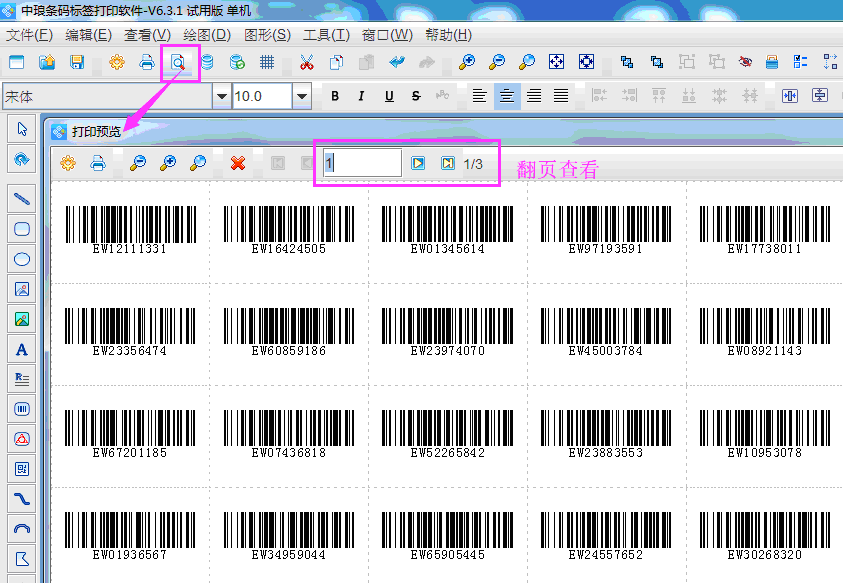
Task: Select the text tool A
Action: coord(22,350)
